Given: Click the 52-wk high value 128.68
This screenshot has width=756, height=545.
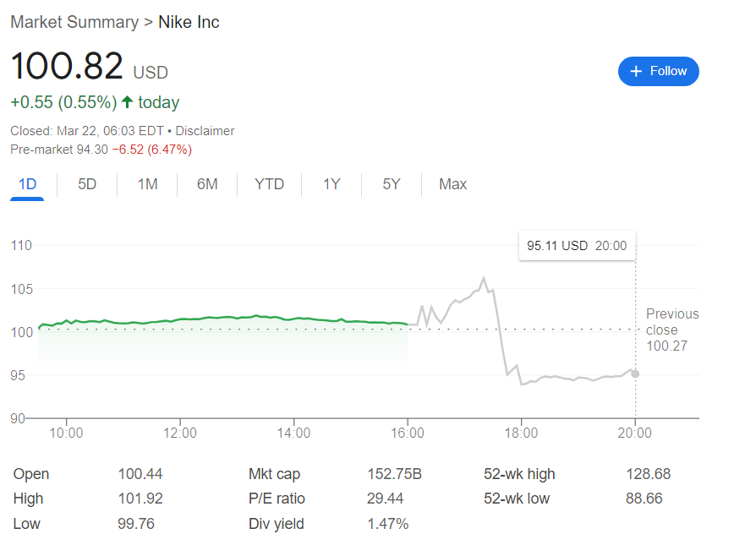Looking at the screenshot, I should 648,474.
